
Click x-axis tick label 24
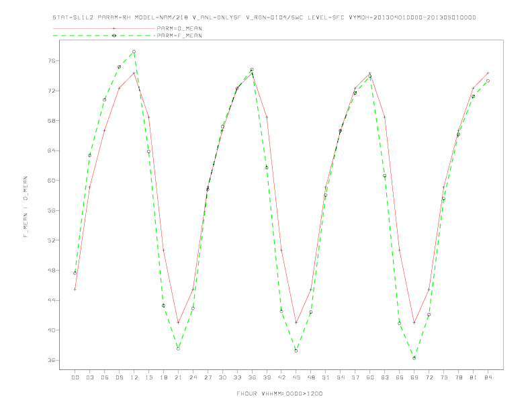[x=193, y=377]
